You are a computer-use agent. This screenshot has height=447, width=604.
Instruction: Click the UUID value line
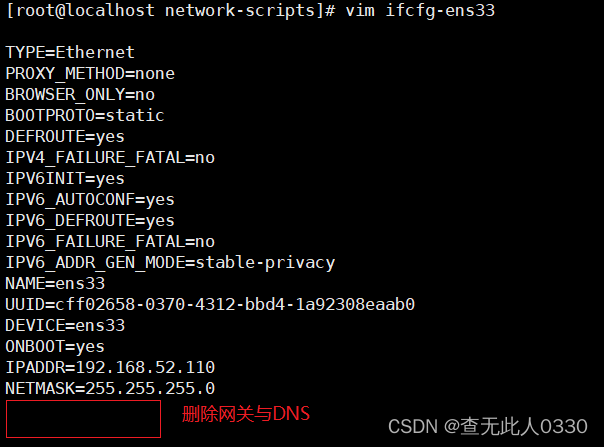pos(210,304)
